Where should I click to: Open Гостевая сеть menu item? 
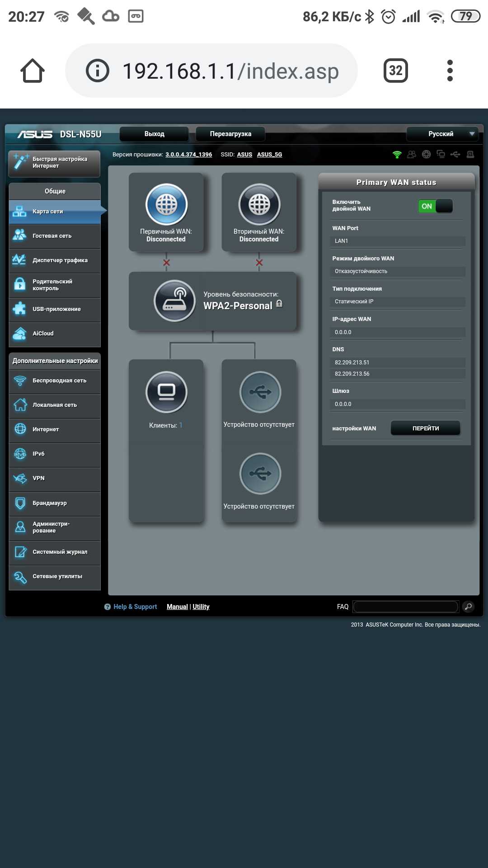pos(55,236)
